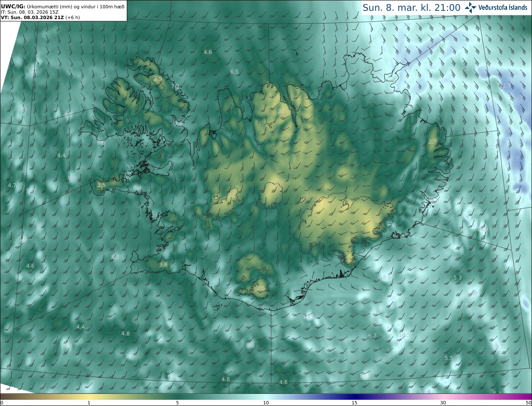Image resolution: width=532 pixels, height=406 pixels.
Task: Click the 15 tick label on the colorbar
Action: coord(355,403)
